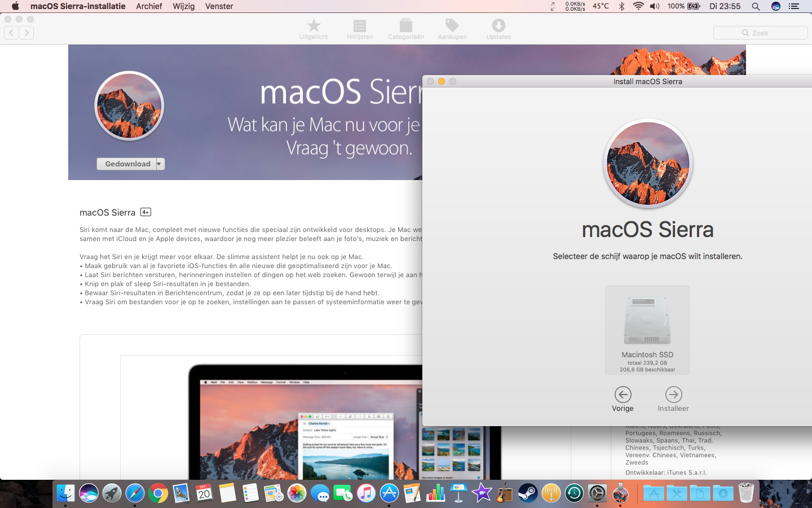812x508 pixels.
Task: Go back in App Store window
Action: tap(11, 33)
